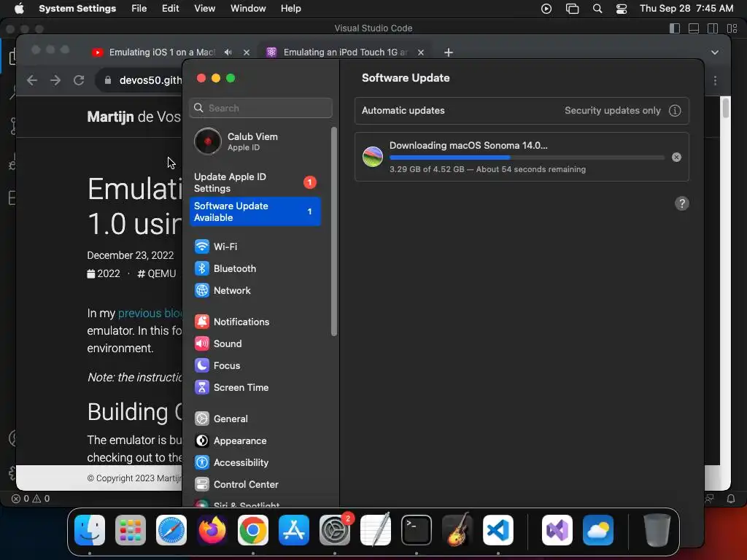This screenshot has width=747, height=560.
Task: Close the Emulating iOS 1 tab
Action: click(247, 52)
